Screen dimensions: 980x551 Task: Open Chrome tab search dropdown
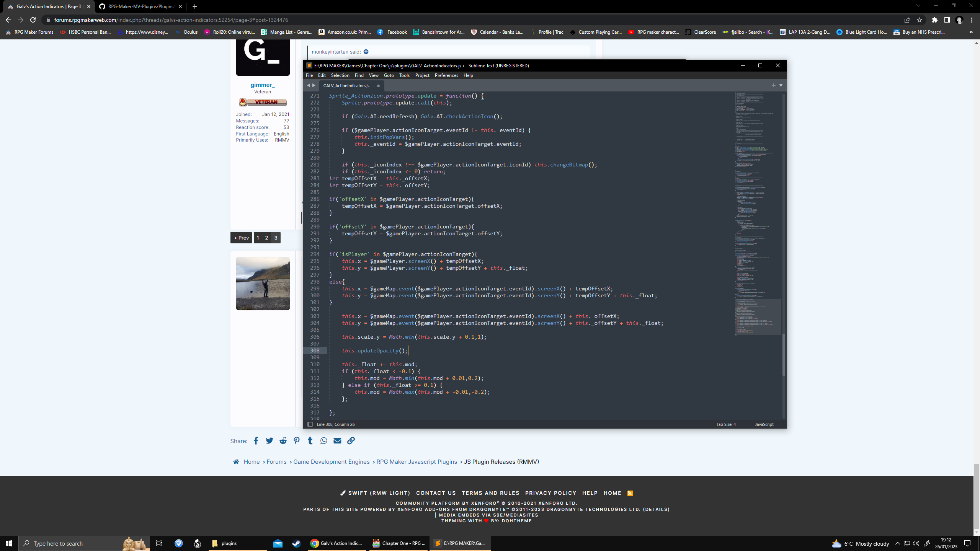(x=918, y=6)
